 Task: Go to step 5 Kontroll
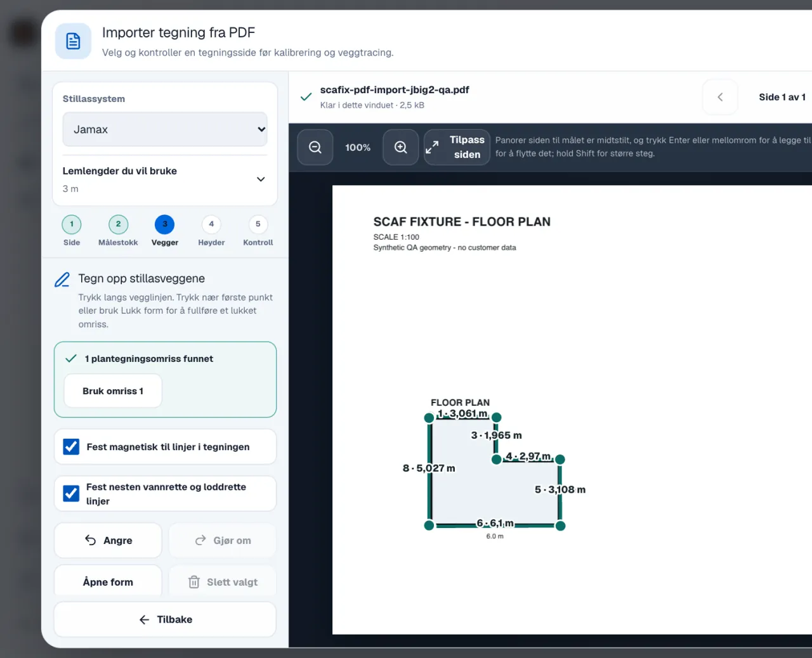pyautogui.click(x=258, y=231)
